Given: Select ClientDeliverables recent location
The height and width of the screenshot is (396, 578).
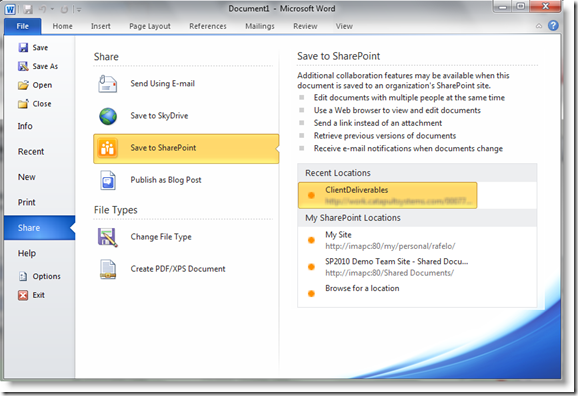Looking at the screenshot, I should pos(388,195).
